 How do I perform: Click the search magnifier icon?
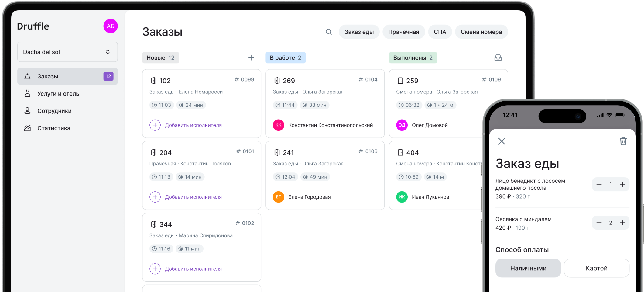point(329,32)
